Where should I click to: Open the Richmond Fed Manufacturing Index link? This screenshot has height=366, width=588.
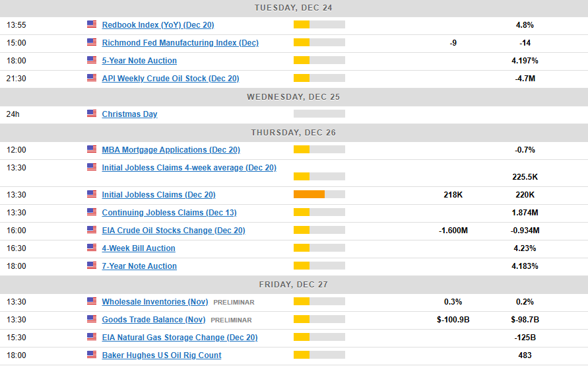point(180,43)
